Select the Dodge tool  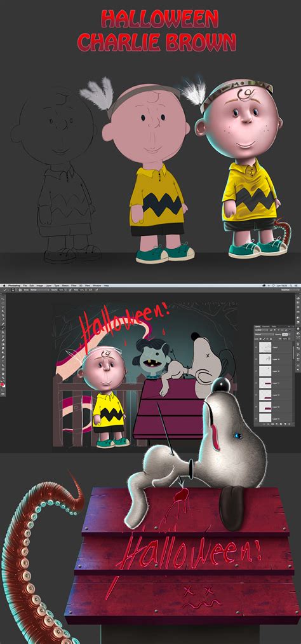(x=3, y=352)
